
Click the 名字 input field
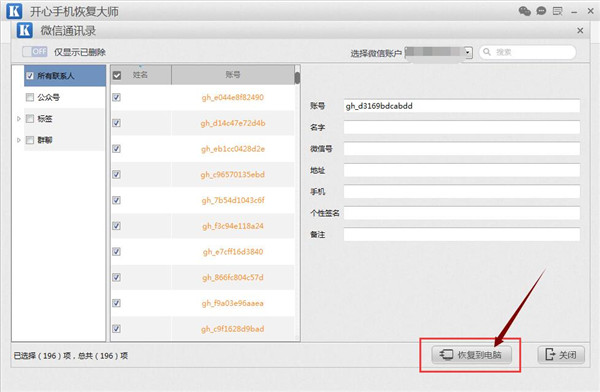point(461,127)
